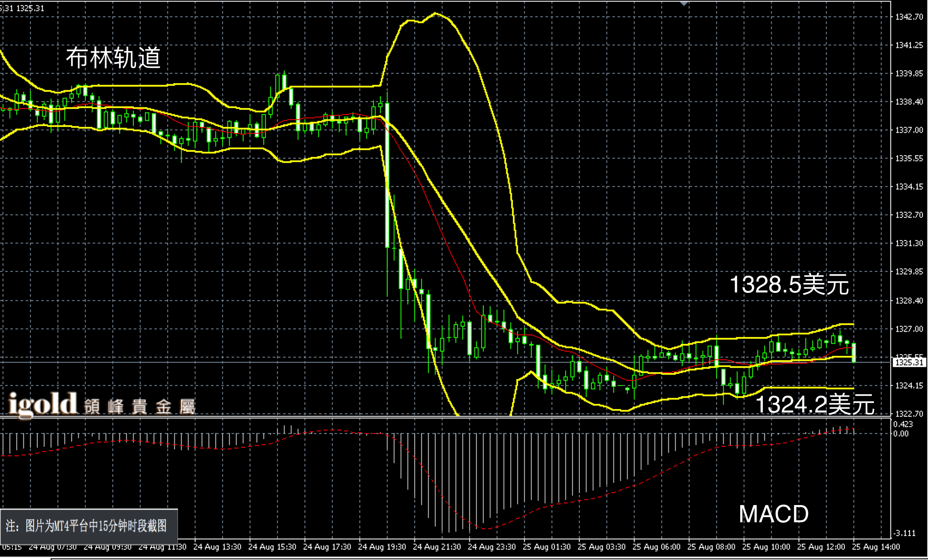The image size is (928, 560).
Task: Click the current price tag 1325.31
Action: tap(909, 362)
